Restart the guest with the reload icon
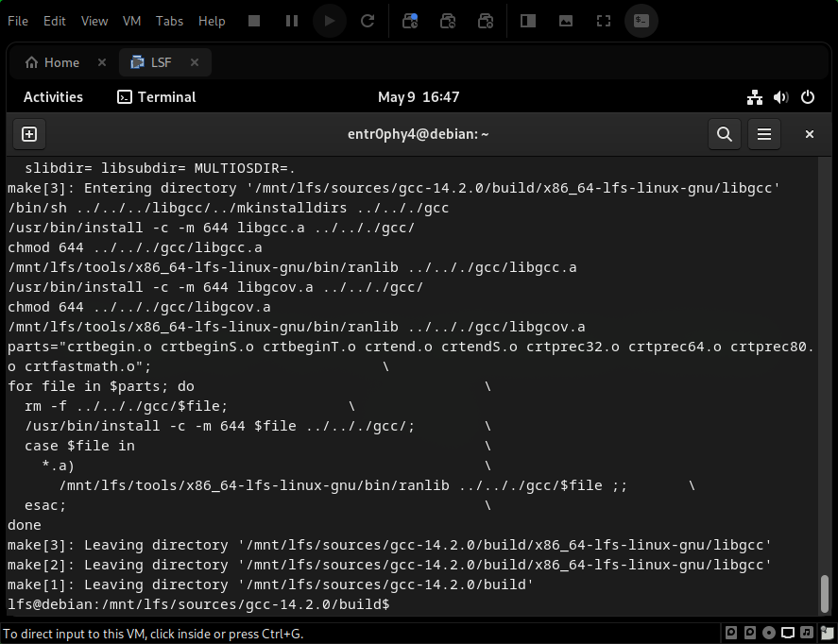838x644 pixels. pos(368,21)
